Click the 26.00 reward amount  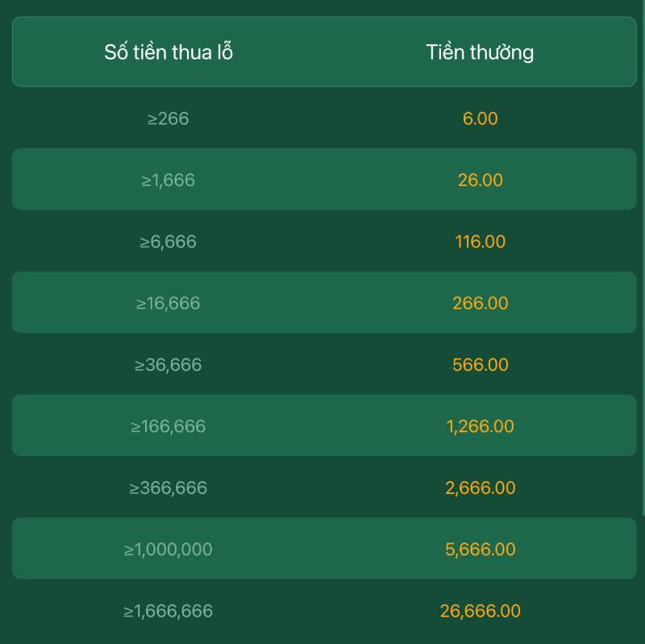click(480, 180)
